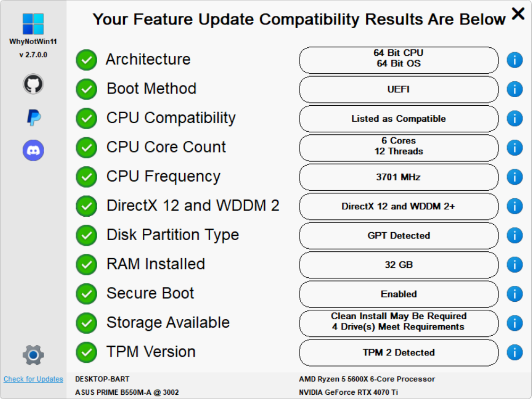Click the green check beside Secure Boot
Image resolution: width=532 pixels, height=399 pixels.
coord(86,294)
